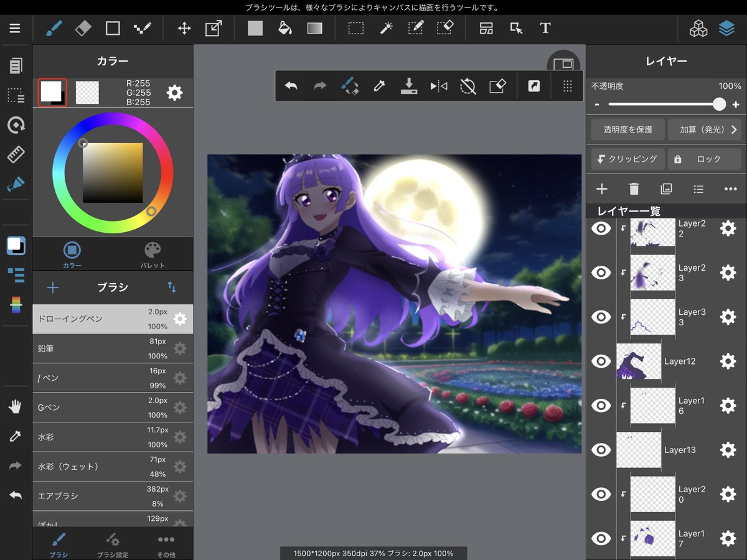Click the Layer12 thumbnail
747x560 pixels.
coord(639,361)
